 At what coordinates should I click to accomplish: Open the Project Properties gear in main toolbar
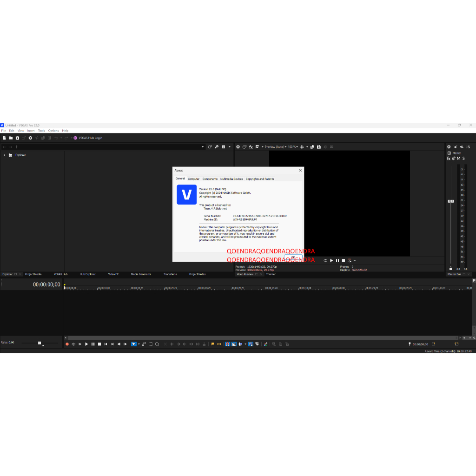pos(30,138)
